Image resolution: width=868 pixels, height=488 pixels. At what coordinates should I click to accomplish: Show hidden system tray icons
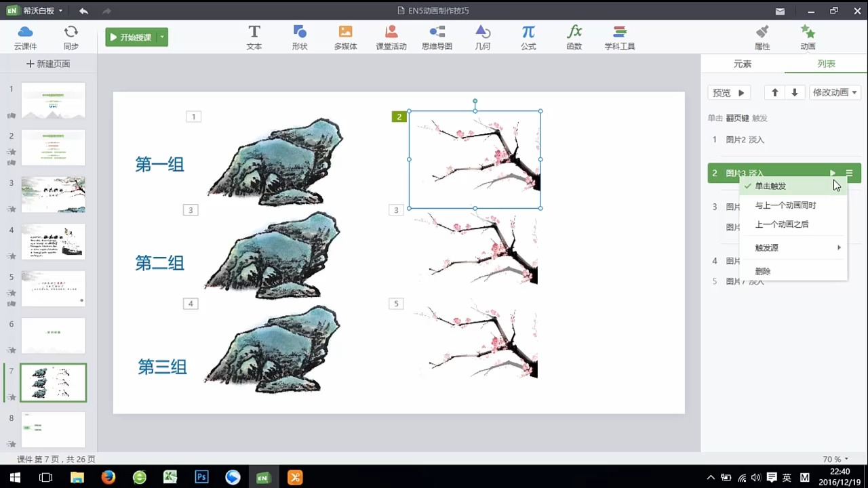point(711,478)
